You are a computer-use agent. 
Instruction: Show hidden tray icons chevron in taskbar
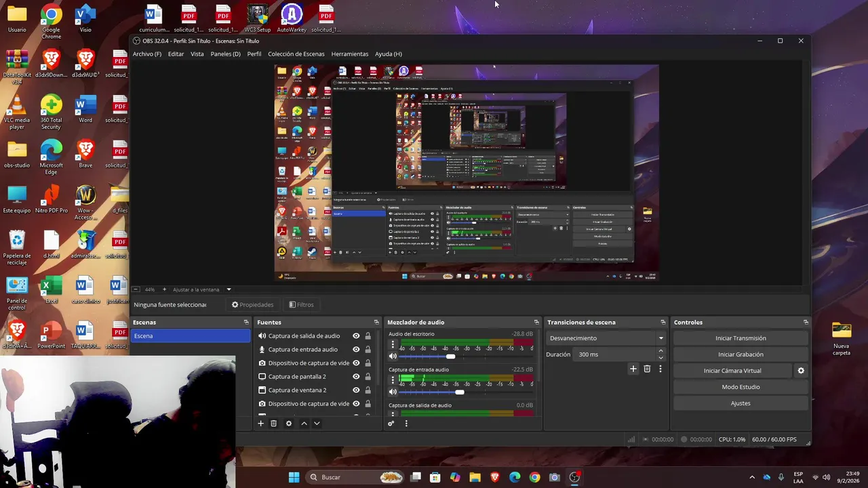tap(751, 477)
